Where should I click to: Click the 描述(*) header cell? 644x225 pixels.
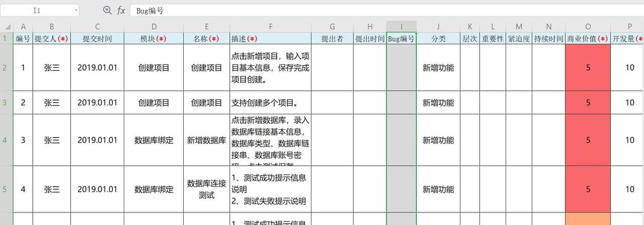pyautogui.click(x=271, y=38)
